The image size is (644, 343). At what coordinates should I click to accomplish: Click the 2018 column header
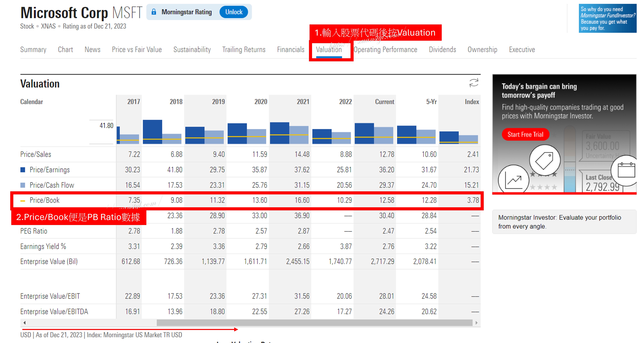(x=176, y=102)
